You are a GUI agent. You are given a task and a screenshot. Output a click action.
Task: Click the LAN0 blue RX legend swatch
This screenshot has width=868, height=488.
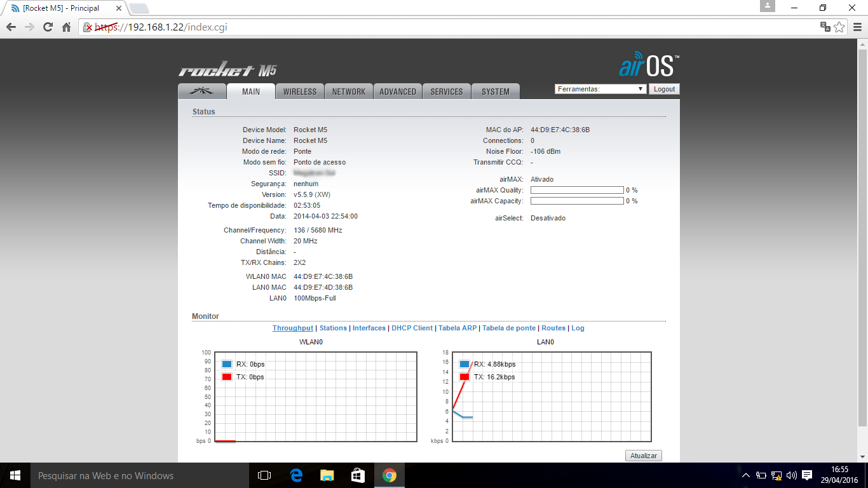pyautogui.click(x=465, y=364)
